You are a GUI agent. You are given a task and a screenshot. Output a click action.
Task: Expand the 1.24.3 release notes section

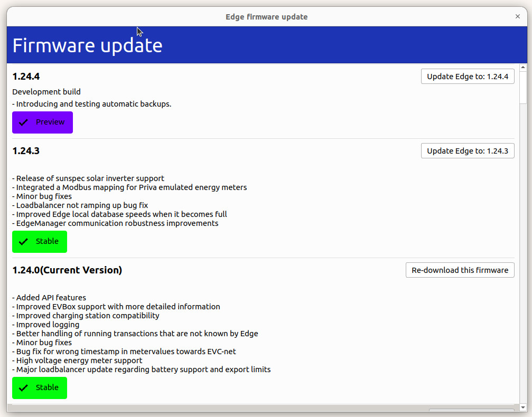pyautogui.click(x=26, y=150)
